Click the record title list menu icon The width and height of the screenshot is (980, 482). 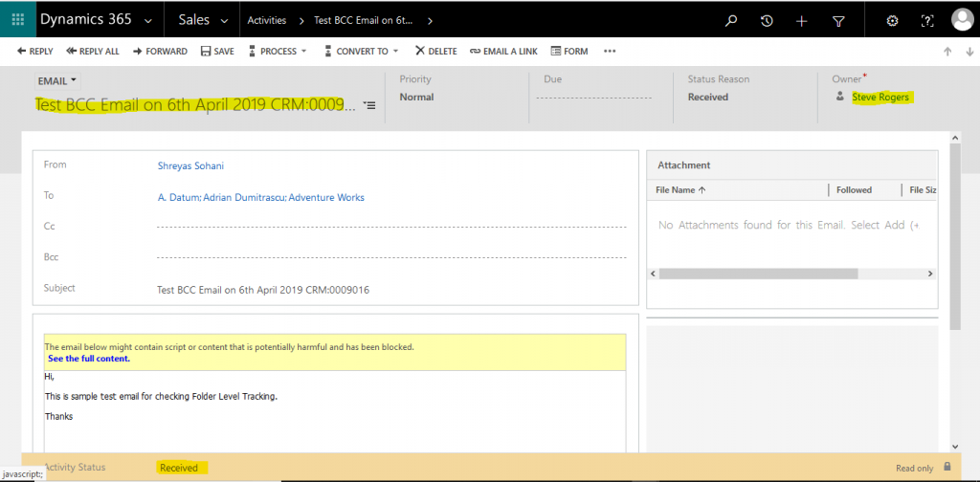(368, 105)
